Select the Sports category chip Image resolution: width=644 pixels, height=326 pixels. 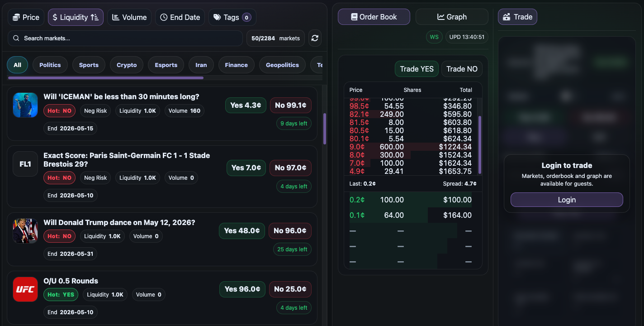click(x=89, y=65)
